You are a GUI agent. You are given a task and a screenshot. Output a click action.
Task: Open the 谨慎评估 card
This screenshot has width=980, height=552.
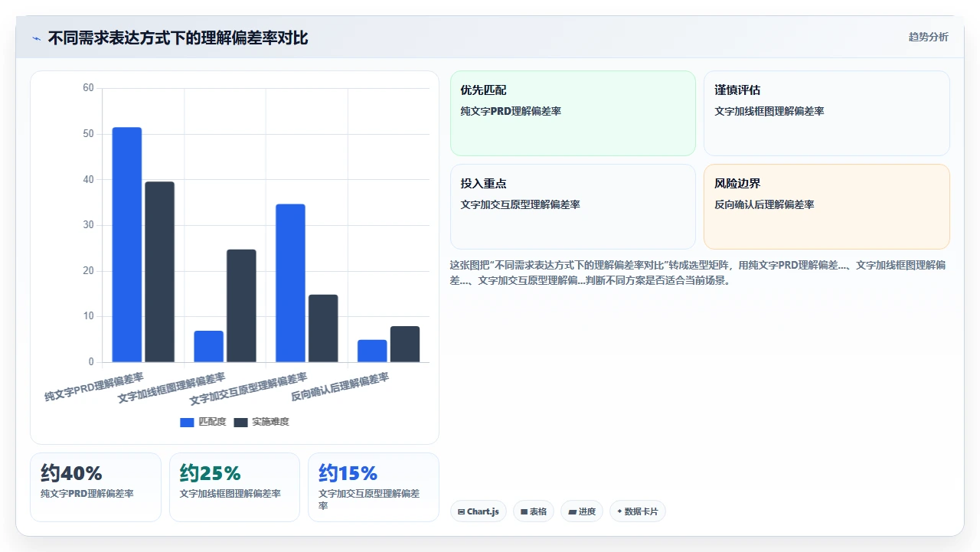[x=827, y=113]
